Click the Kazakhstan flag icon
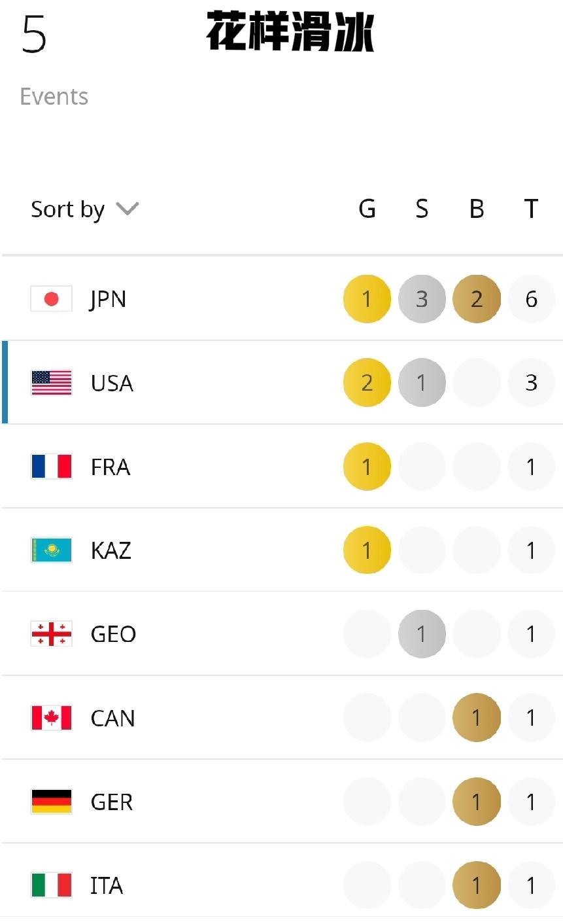Screen dimensions: 563x924 pos(51,550)
